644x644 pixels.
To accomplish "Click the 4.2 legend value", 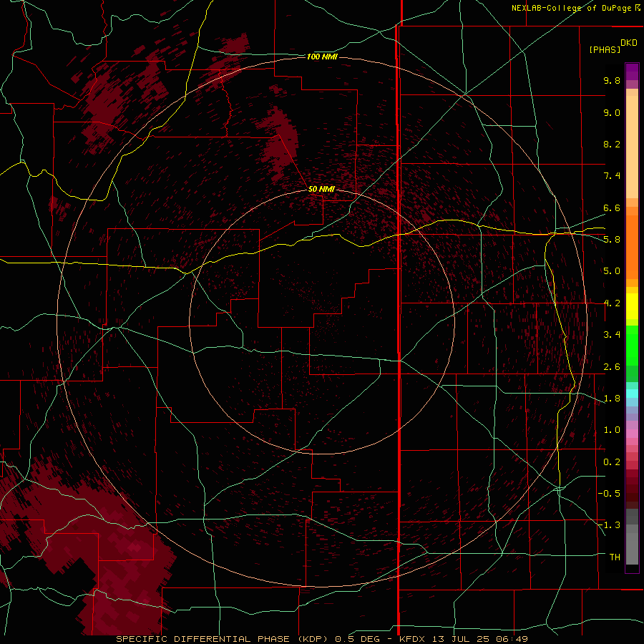I will click(x=612, y=303).
